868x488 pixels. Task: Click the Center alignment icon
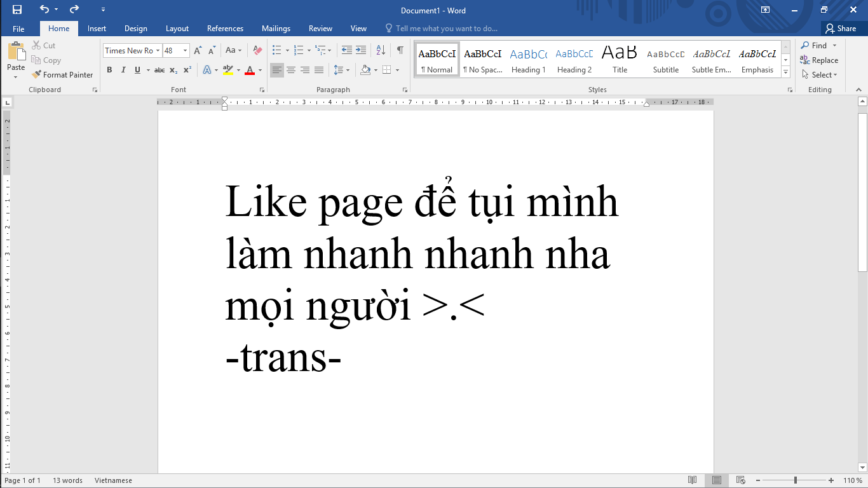[291, 70]
